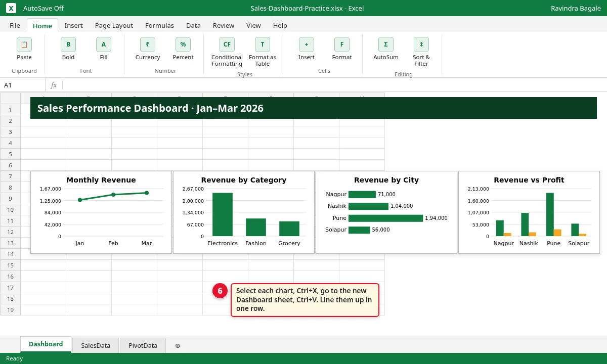Image resolution: width=607 pixels, height=364 pixels.
Task: Click Pune orange profit bar
Action: pos(557,233)
